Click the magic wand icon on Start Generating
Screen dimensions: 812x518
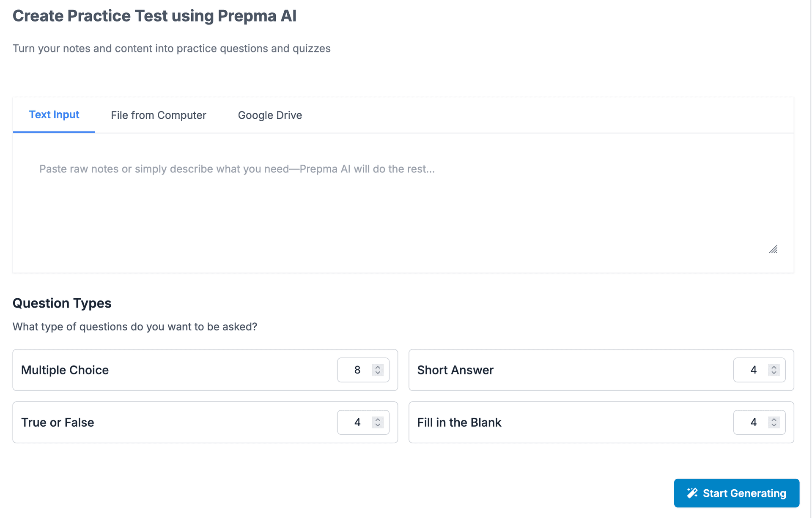(692, 493)
